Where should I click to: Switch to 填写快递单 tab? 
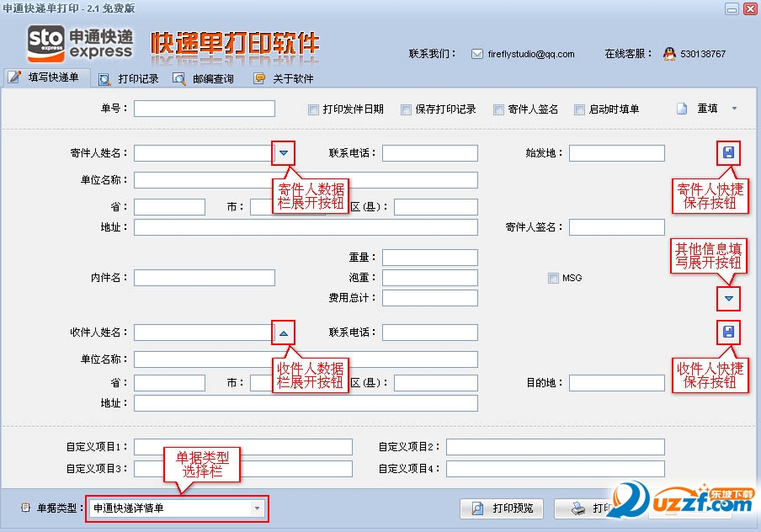tap(46, 77)
